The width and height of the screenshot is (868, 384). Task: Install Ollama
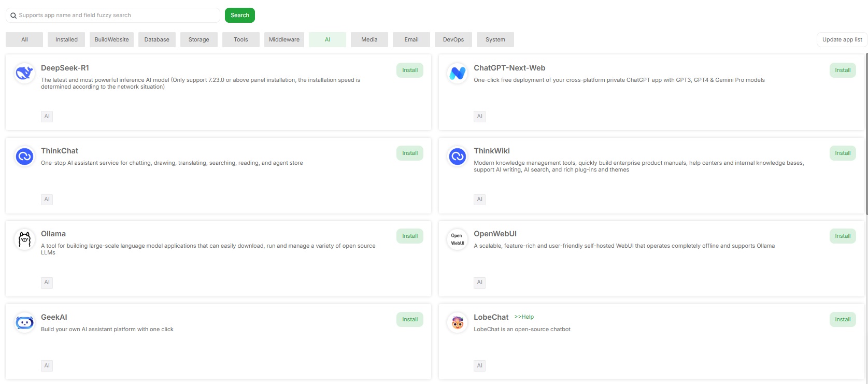[x=410, y=236]
